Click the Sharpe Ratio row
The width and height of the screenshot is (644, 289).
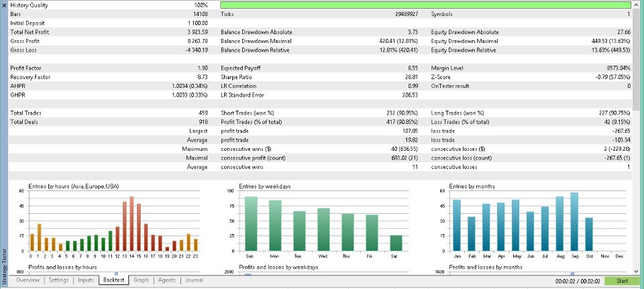coord(319,77)
